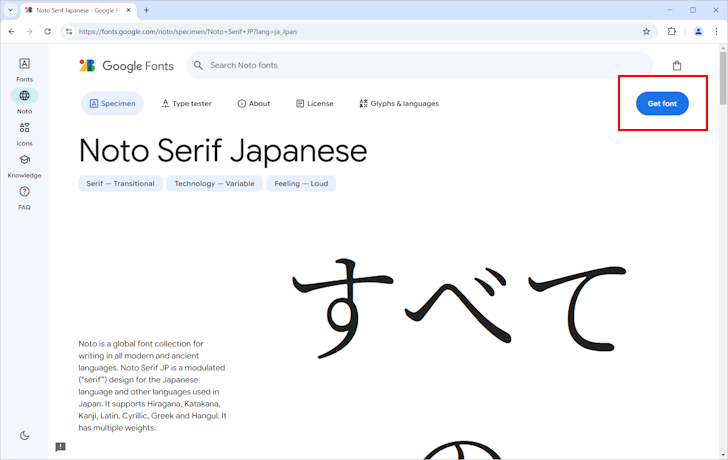Click the feedback icon at bottom left

pyautogui.click(x=60, y=447)
